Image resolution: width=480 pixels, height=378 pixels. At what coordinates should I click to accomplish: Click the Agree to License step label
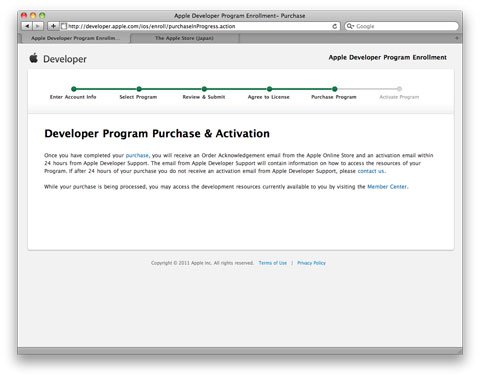pyautogui.click(x=269, y=97)
